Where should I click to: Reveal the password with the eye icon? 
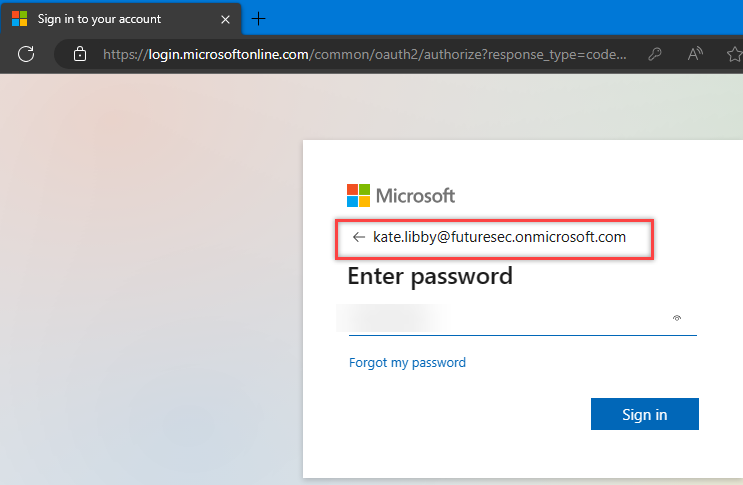[x=677, y=318]
